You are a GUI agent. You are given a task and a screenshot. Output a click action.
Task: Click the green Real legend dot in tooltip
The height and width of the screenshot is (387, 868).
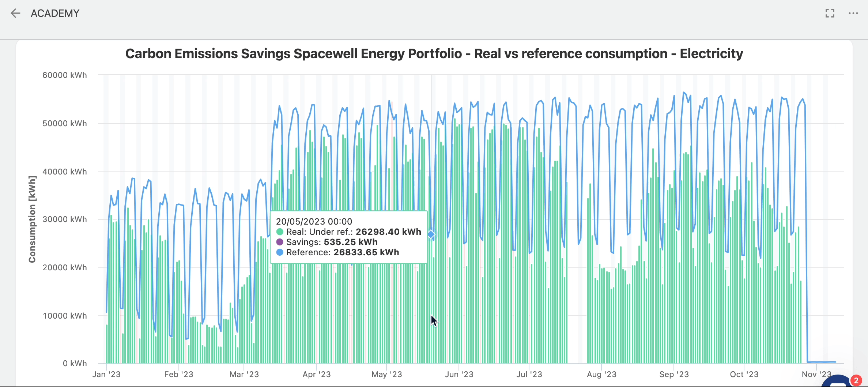(x=280, y=232)
